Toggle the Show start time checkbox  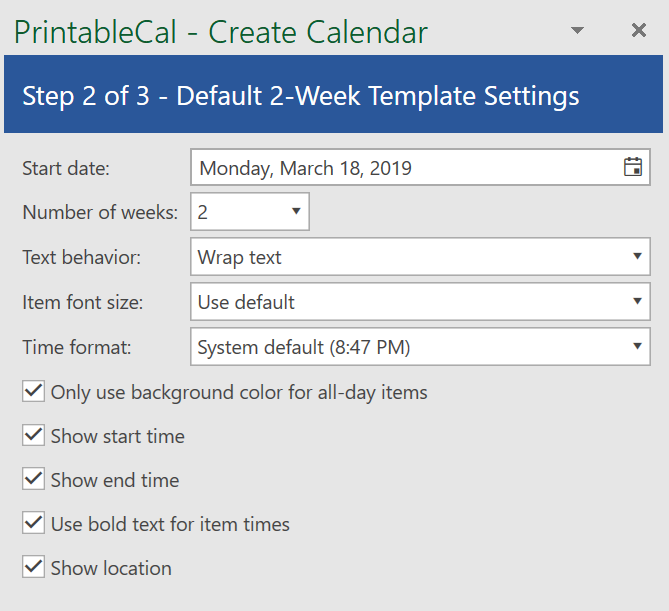pos(33,436)
